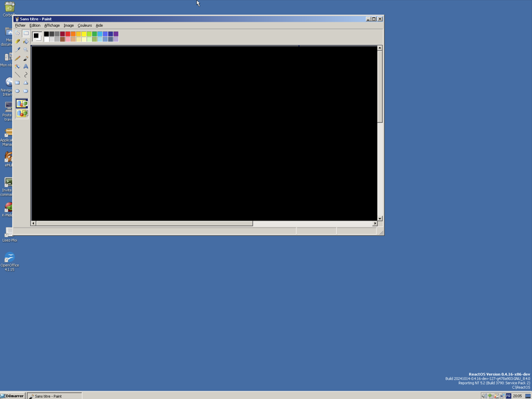This screenshot has height=399, width=532.
Task: Maximize the Paint window
Action: [x=374, y=19]
